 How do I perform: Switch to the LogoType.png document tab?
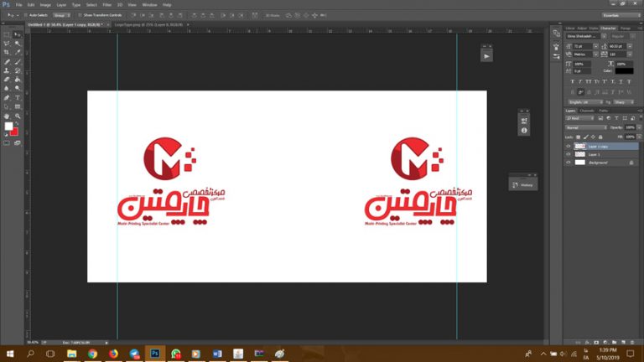[148, 24]
